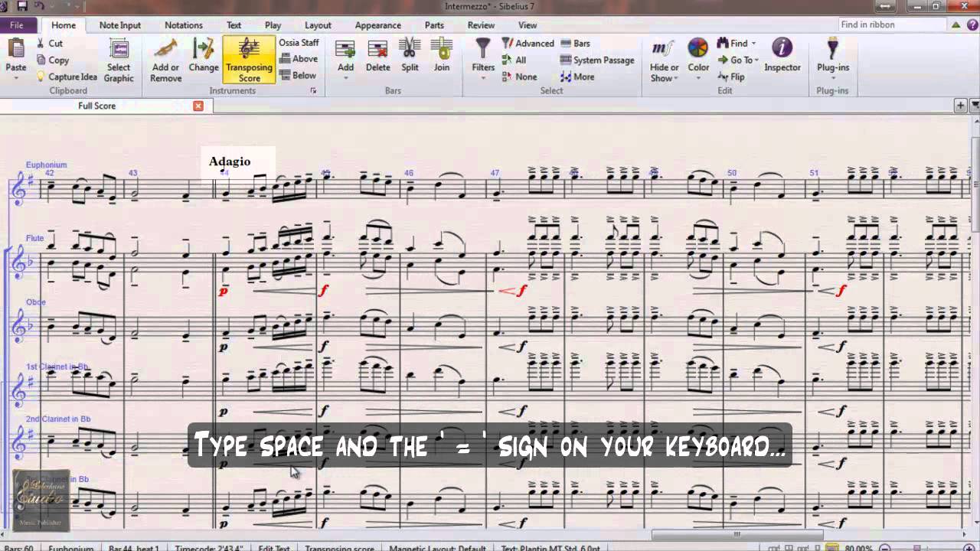Click Select All button
The image size is (980, 551).
pos(514,60)
